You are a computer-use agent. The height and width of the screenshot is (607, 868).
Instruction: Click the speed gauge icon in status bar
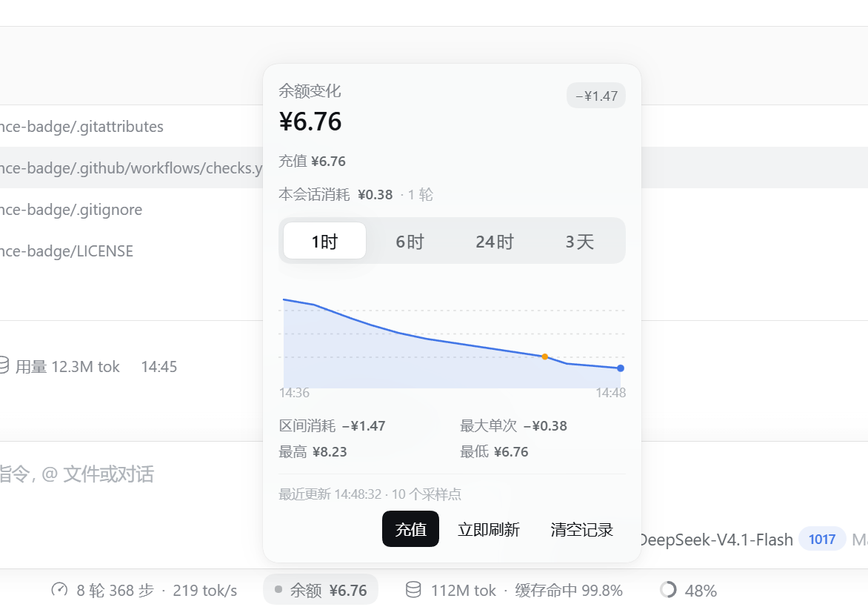[x=59, y=590]
